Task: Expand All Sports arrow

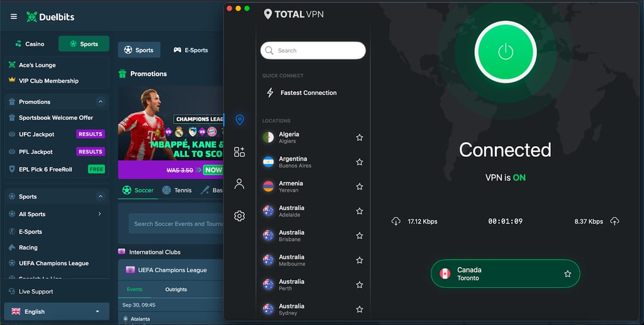Action: 100,214
